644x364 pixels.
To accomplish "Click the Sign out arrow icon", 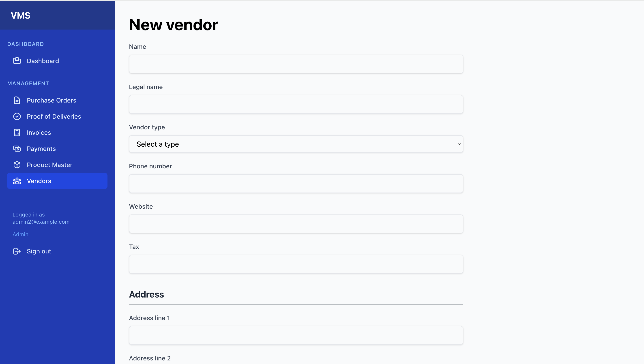I will [x=17, y=251].
